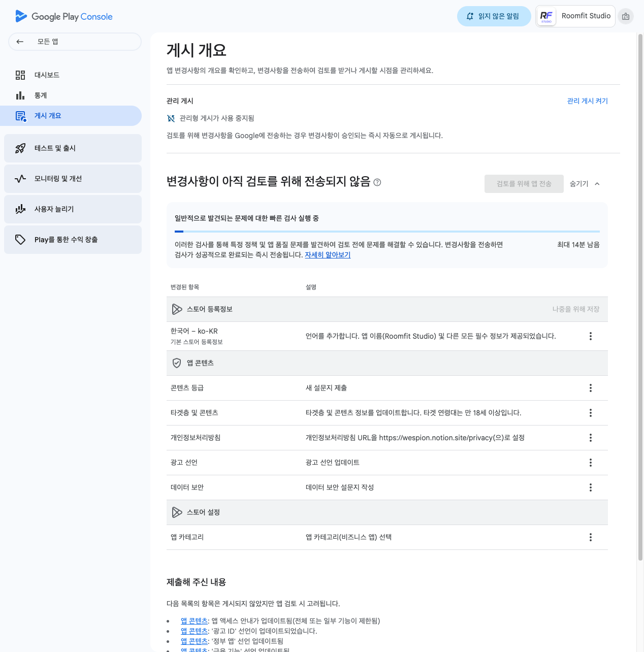Click the back arrow next to 모든 앱

click(20, 42)
